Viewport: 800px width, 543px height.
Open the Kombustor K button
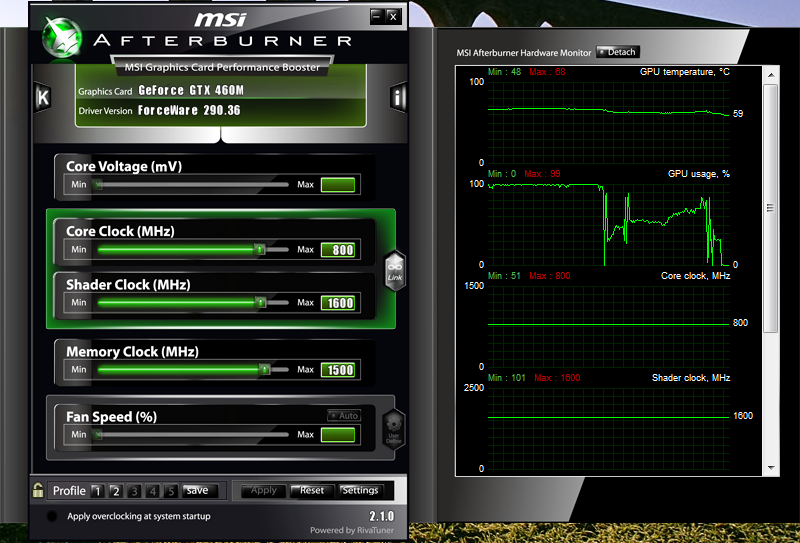click(x=43, y=97)
